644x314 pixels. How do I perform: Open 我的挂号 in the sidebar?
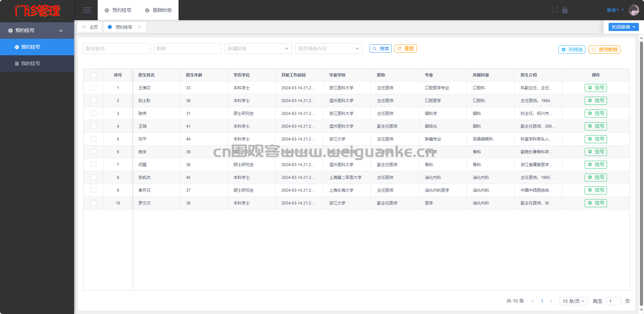click(37, 63)
